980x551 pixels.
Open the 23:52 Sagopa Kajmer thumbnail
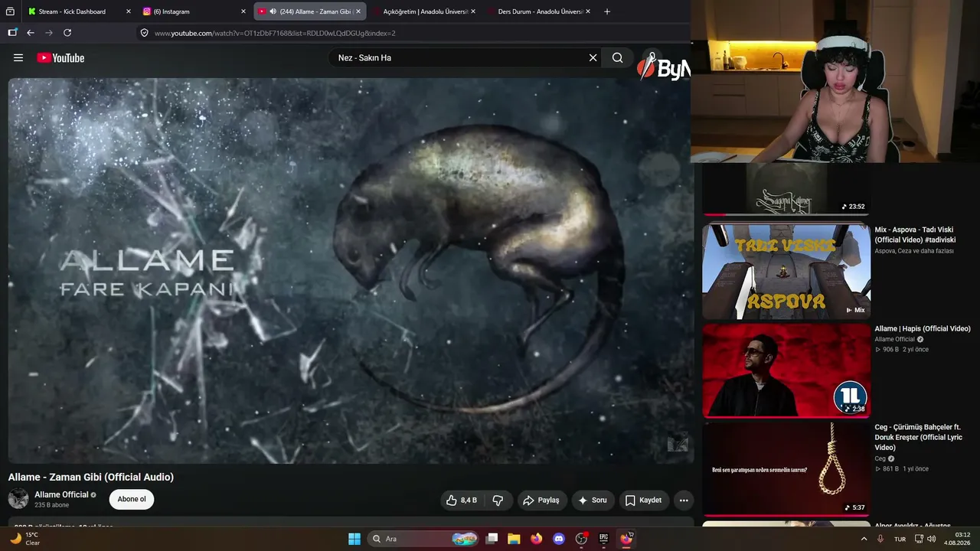pos(786,189)
